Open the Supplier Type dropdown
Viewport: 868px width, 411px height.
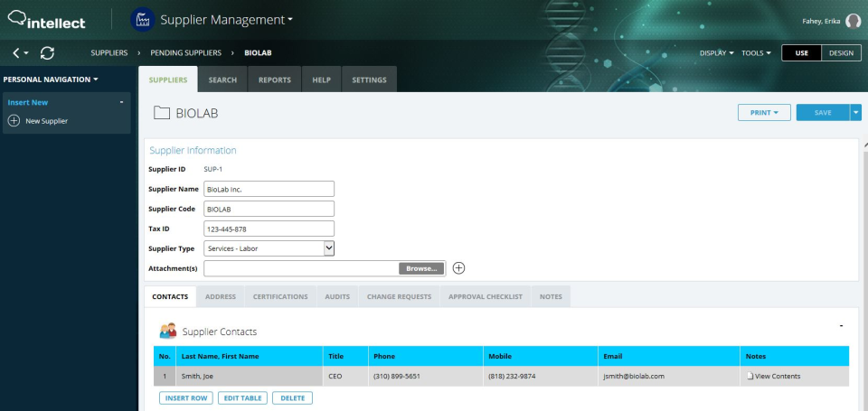269,248
